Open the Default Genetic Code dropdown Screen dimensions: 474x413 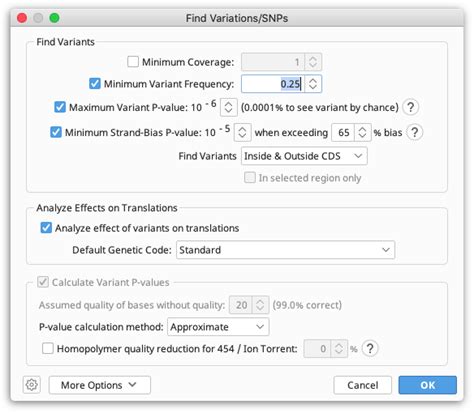pyautogui.click(x=285, y=250)
